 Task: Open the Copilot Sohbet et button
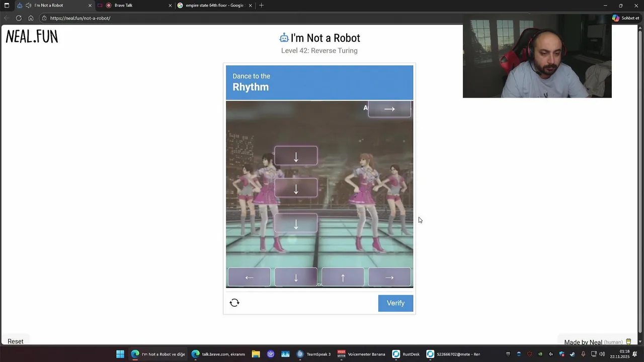click(625, 18)
